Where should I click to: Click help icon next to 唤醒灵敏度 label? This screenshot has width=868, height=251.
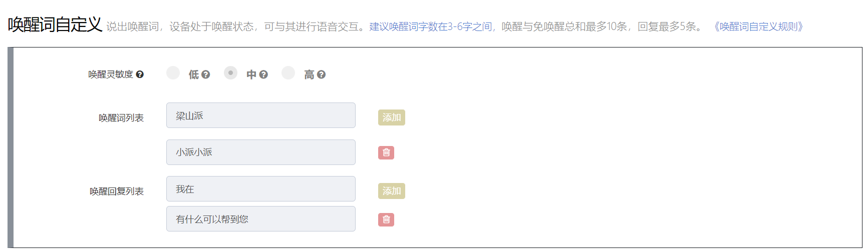[140, 74]
